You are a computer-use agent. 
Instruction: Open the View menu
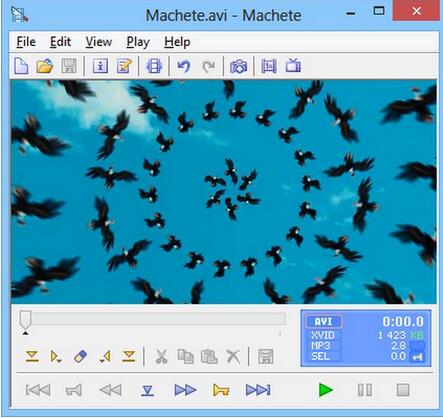pyautogui.click(x=99, y=42)
